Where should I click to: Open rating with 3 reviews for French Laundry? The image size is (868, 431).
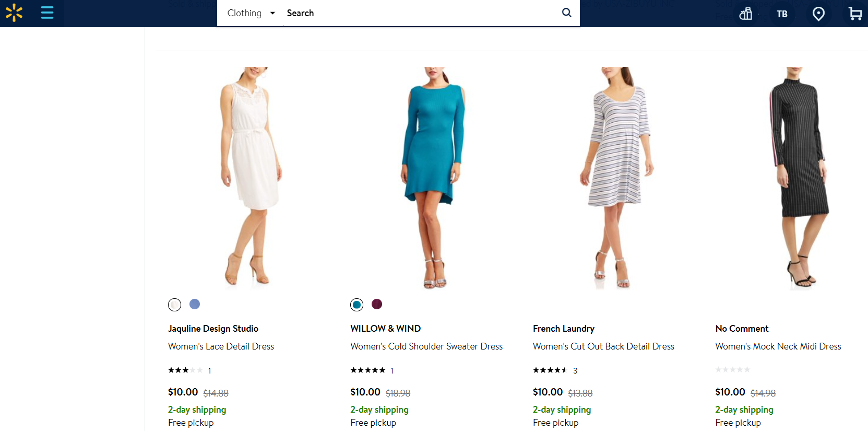pyautogui.click(x=555, y=370)
